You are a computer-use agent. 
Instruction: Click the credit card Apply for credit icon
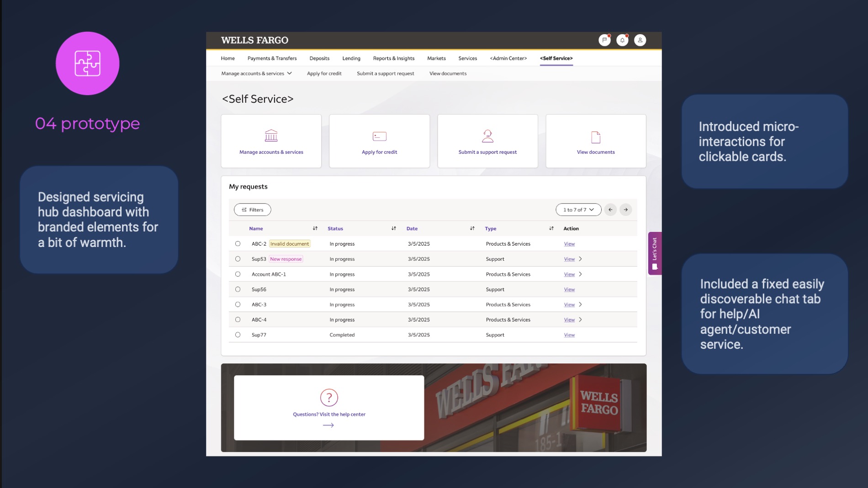click(379, 136)
